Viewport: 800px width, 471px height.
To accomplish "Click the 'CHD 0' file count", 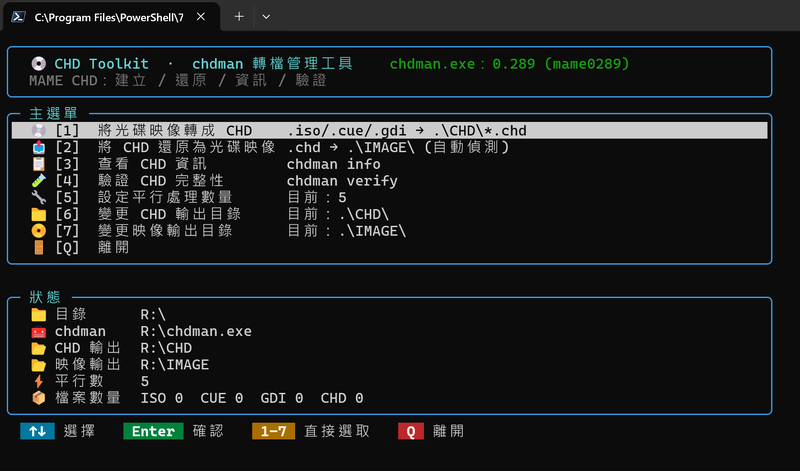I will [x=342, y=398].
